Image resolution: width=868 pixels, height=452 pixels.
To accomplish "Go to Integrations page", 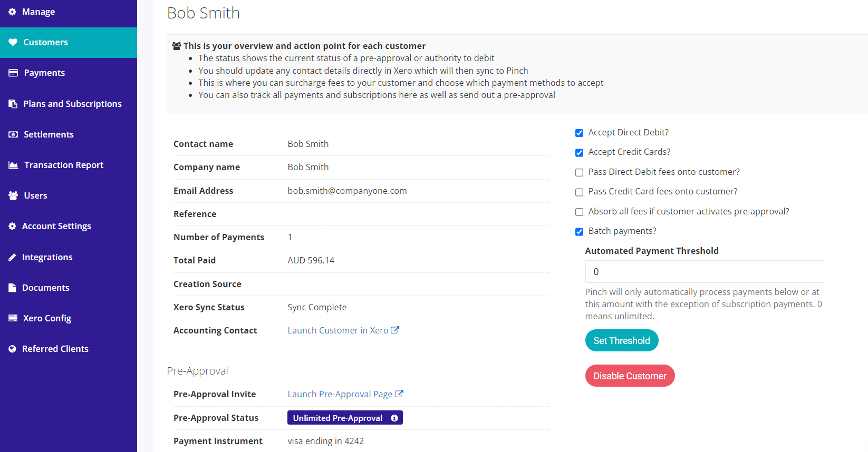I will [x=69, y=257].
